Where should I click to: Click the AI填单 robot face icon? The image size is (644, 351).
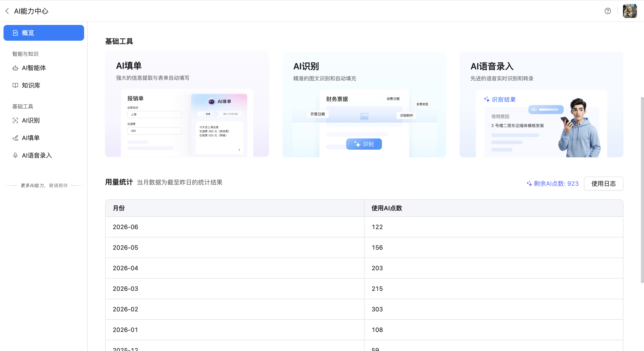tap(211, 102)
